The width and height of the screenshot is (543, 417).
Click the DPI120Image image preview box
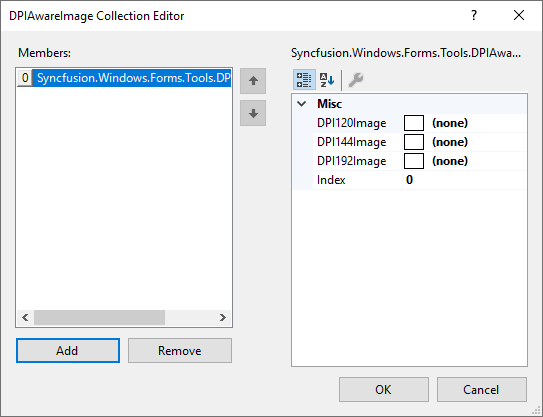coord(414,123)
